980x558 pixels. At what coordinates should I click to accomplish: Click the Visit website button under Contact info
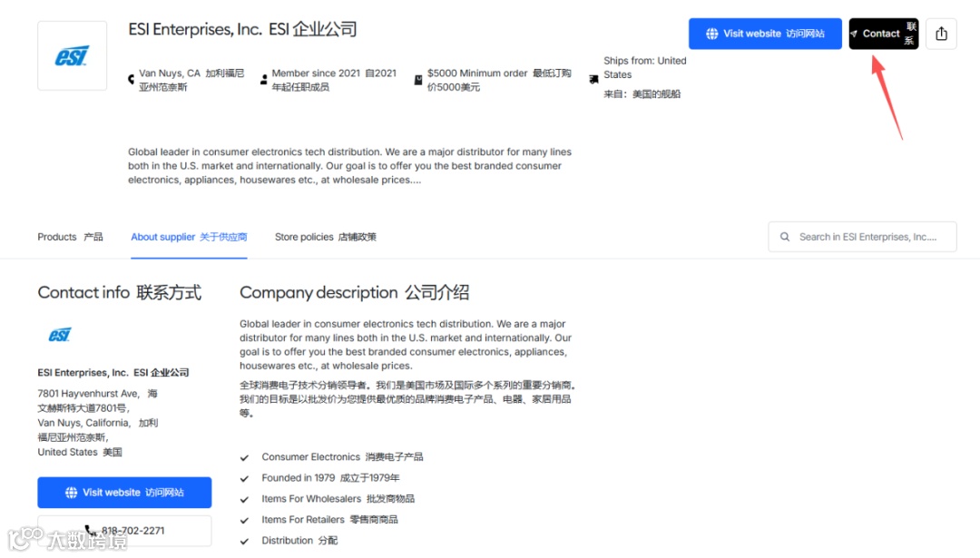(x=124, y=493)
